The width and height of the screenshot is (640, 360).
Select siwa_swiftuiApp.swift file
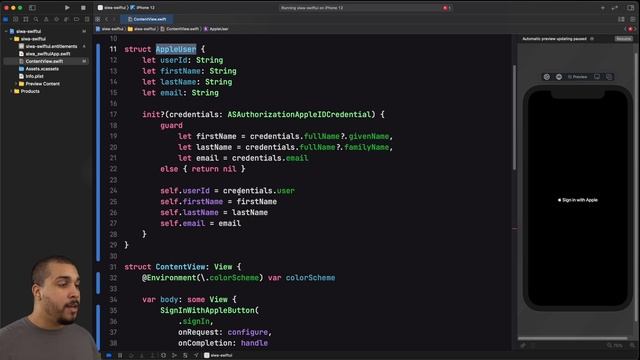44,54
